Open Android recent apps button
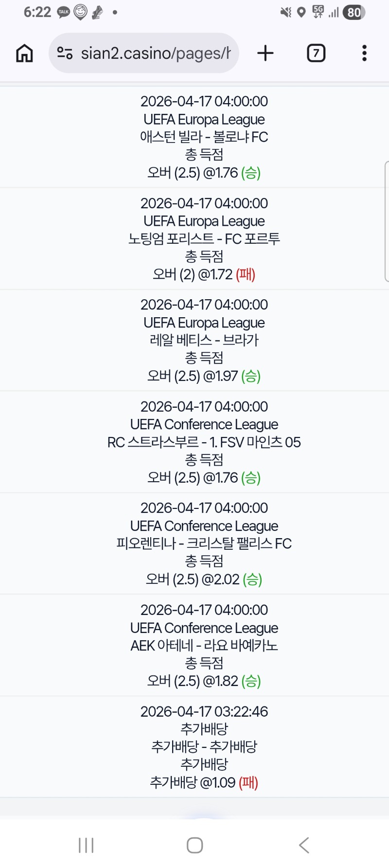 86,845
